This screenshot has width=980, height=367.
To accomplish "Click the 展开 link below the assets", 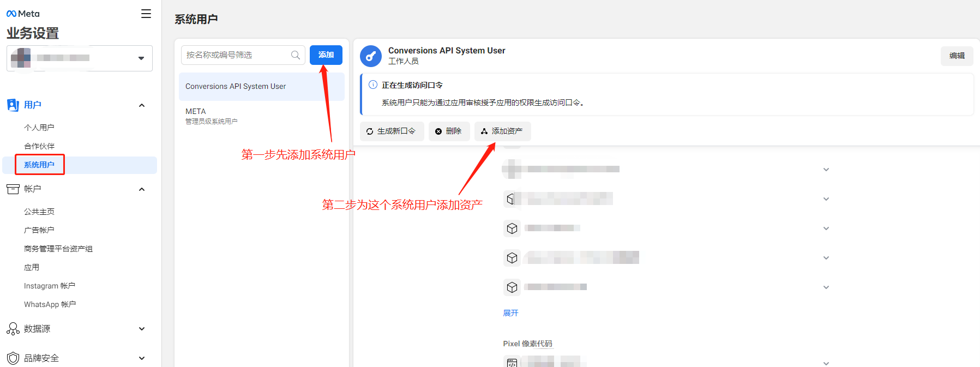I will (x=511, y=313).
